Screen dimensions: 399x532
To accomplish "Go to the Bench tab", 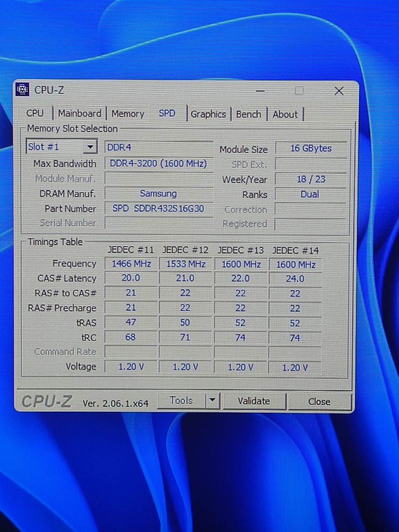I will click(x=249, y=114).
